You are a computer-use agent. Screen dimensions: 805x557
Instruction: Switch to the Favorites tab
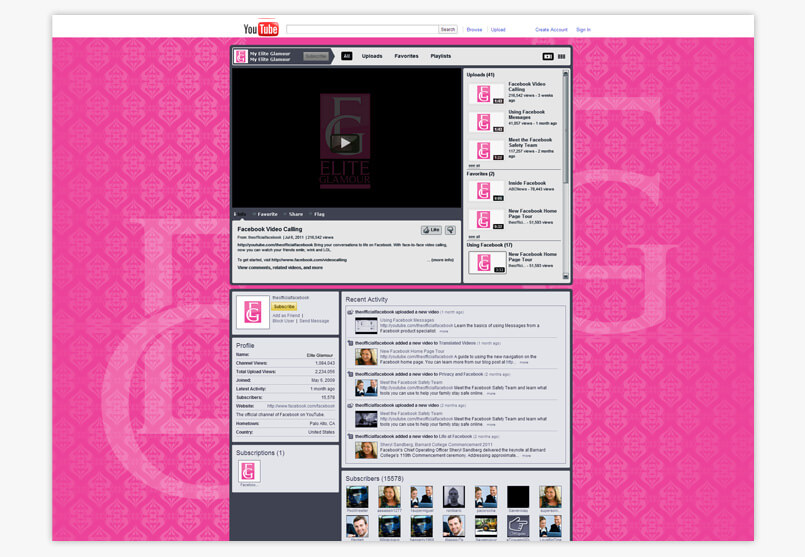pos(406,56)
